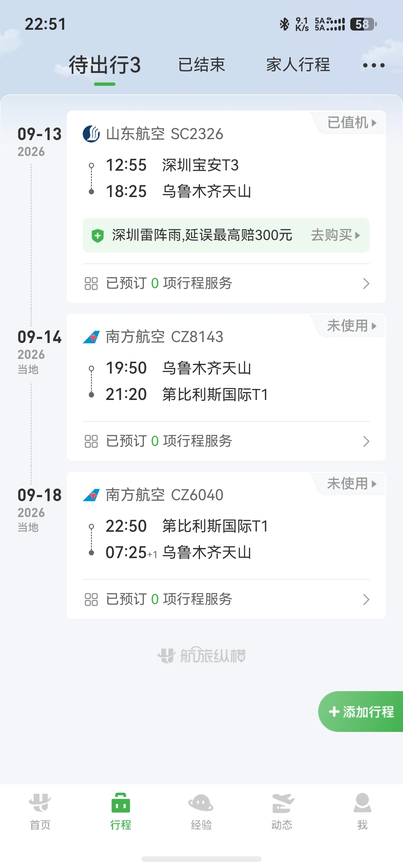Tap the green shield insurance icon
Viewport: 403px width, 868px height.
click(x=98, y=235)
